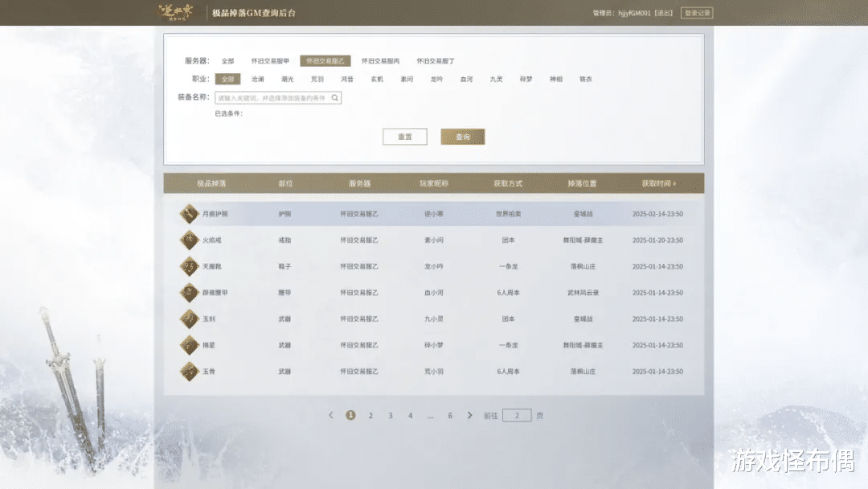Go to previous page with left arrow
The width and height of the screenshot is (868, 489).
[331, 415]
